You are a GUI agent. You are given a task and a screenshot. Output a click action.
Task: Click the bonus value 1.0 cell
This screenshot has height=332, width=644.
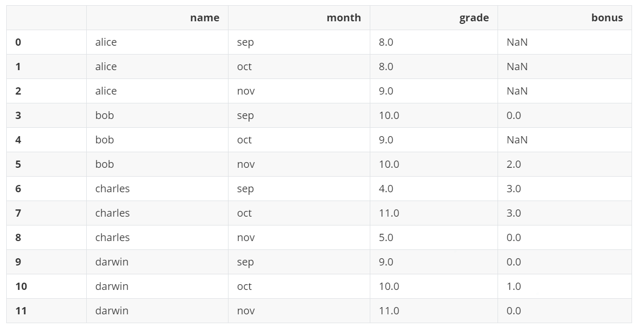(x=514, y=286)
